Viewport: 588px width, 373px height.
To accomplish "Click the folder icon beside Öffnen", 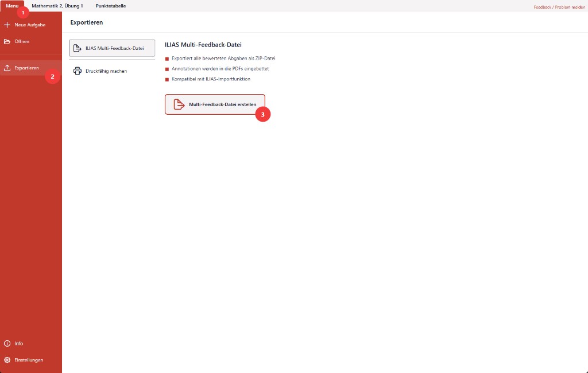I will [x=7, y=41].
